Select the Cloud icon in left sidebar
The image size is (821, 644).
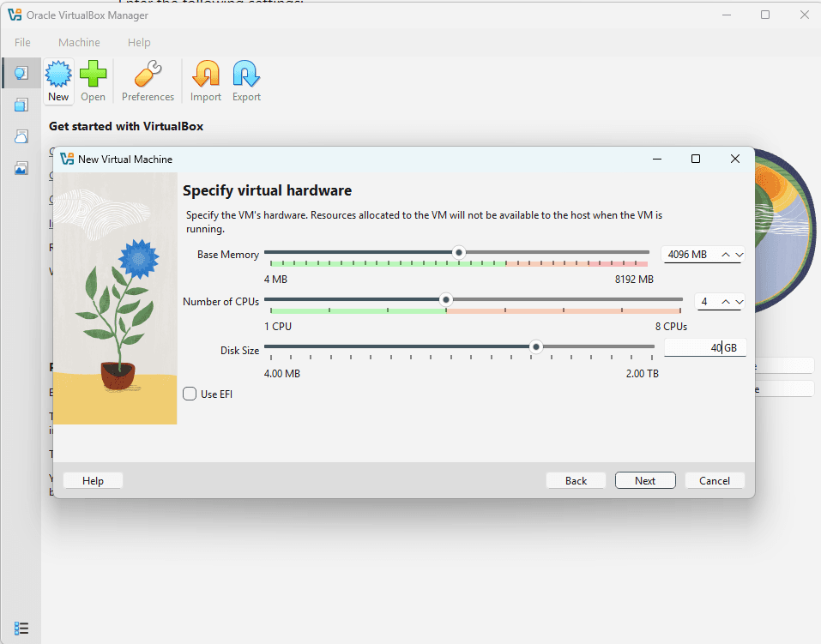pyautogui.click(x=21, y=136)
